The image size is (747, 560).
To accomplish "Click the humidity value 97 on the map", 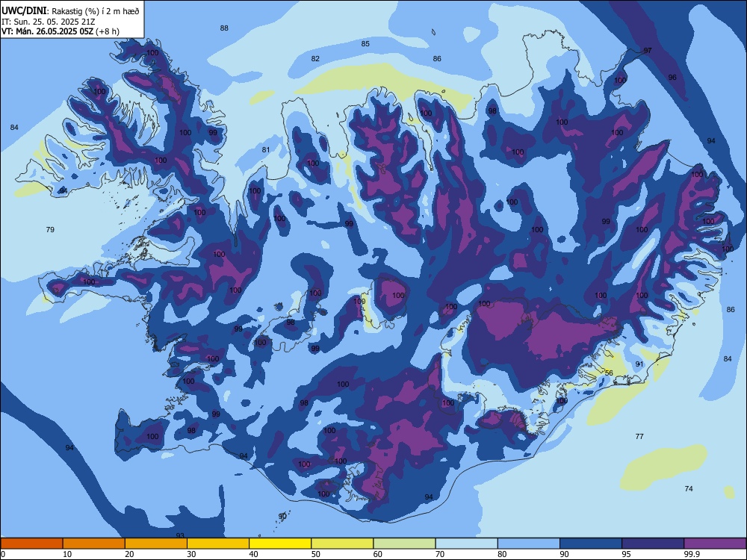I will click(x=648, y=51).
